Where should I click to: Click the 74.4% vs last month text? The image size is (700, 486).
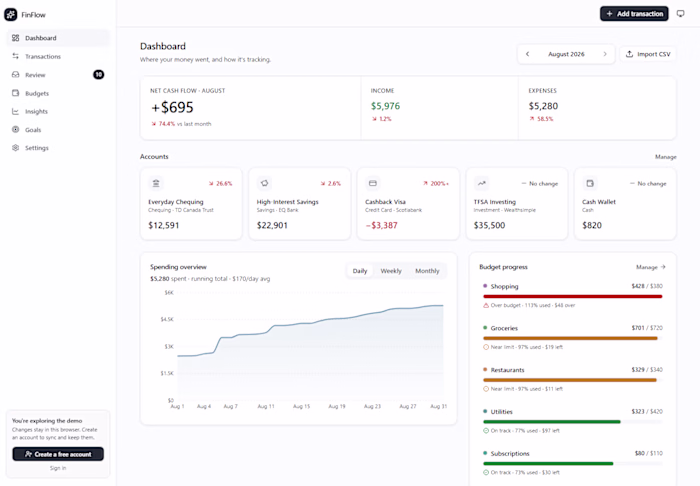181,124
